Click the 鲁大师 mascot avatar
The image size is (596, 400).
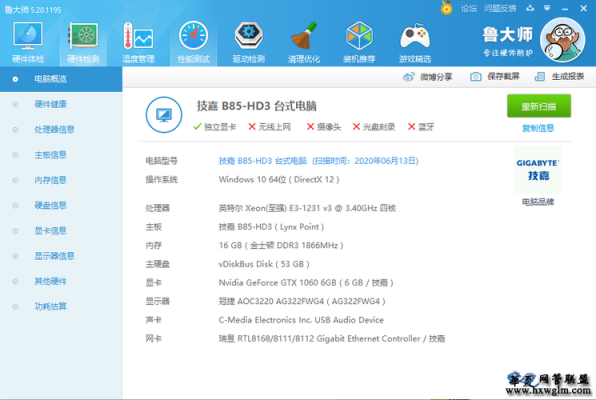[563, 40]
